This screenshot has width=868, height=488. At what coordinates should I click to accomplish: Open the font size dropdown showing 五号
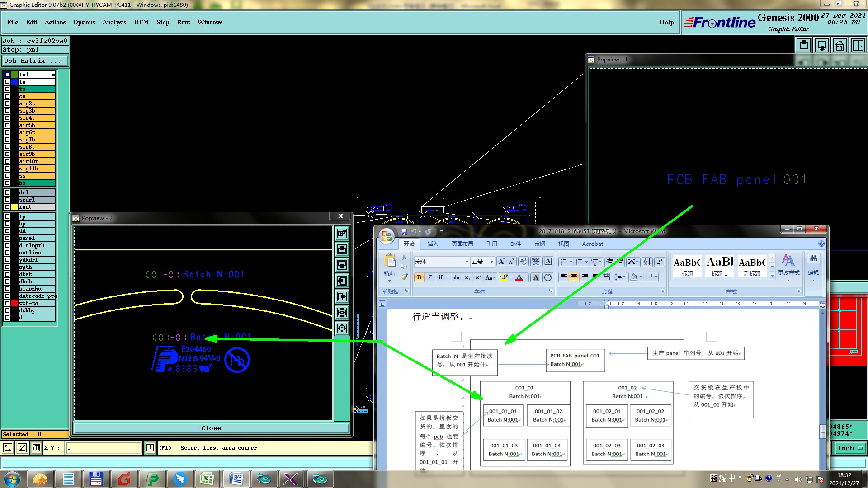pyautogui.click(x=491, y=262)
